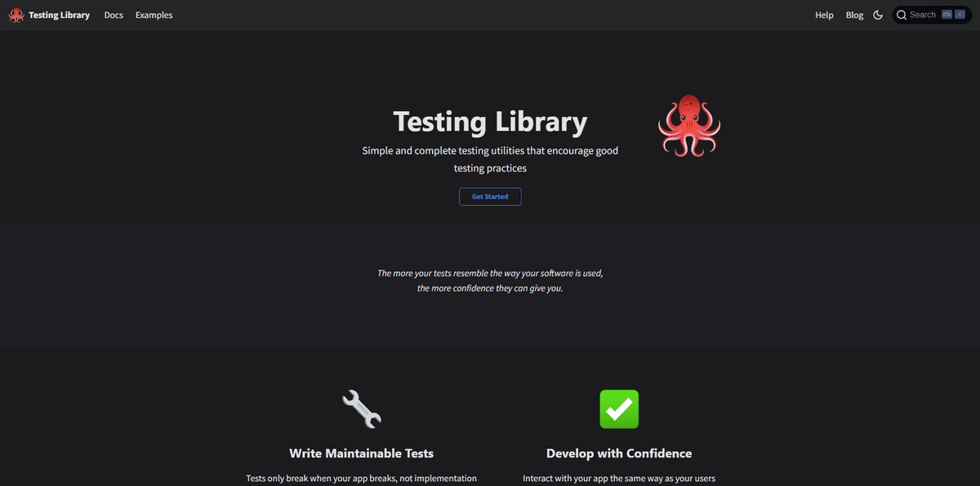The height and width of the screenshot is (486, 980).
Task: Click the 'Write Maintainable Tests' heading
Action: click(361, 453)
